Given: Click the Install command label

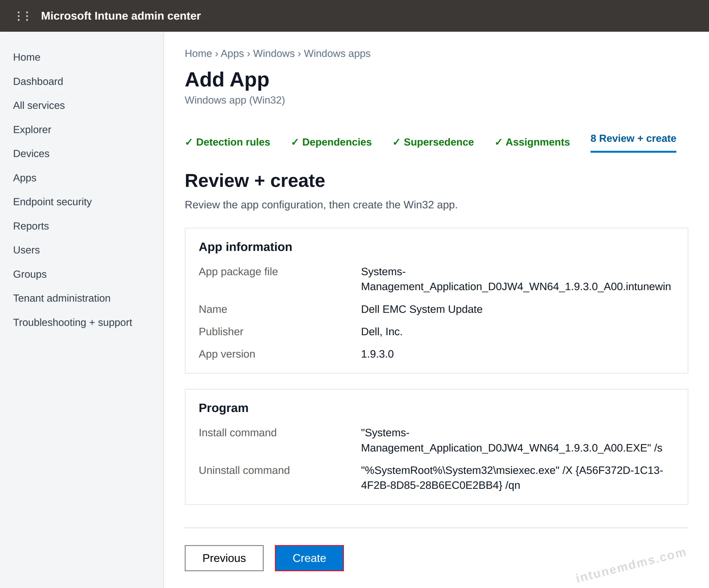Looking at the screenshot, I should (237, 433).
